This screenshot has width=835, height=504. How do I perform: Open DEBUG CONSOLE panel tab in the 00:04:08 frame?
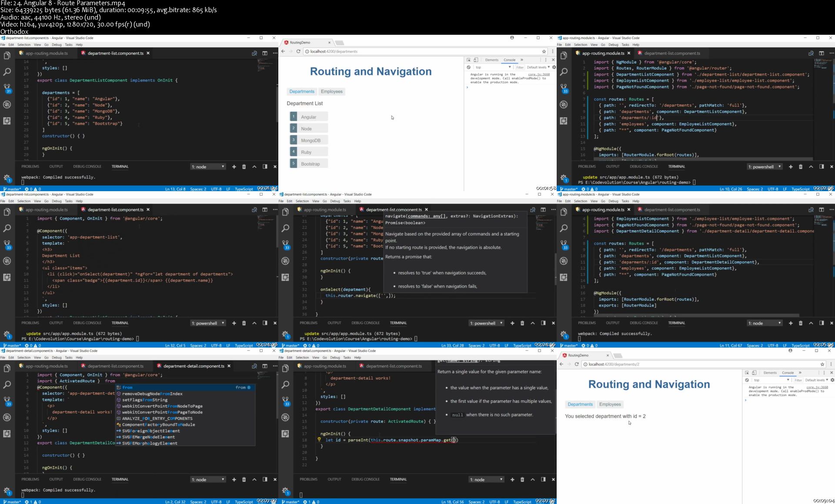[x=87, y=323]
